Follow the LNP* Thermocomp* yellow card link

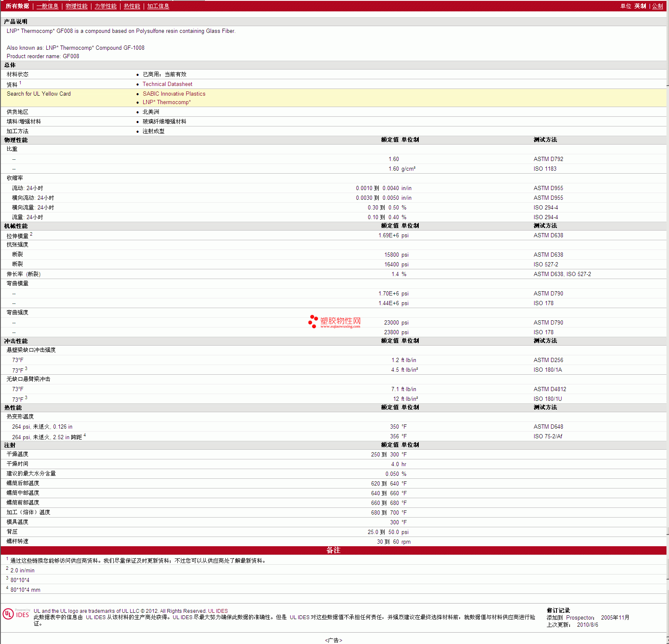(x=166, y=102)
